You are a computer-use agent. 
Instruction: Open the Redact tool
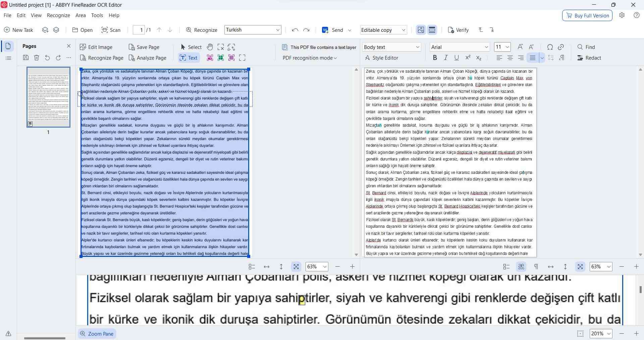[589, 58]
